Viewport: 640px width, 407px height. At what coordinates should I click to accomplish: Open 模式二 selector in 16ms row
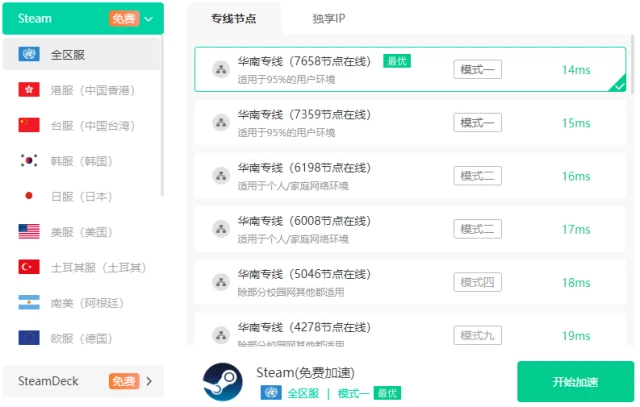[x=477, y=176]
